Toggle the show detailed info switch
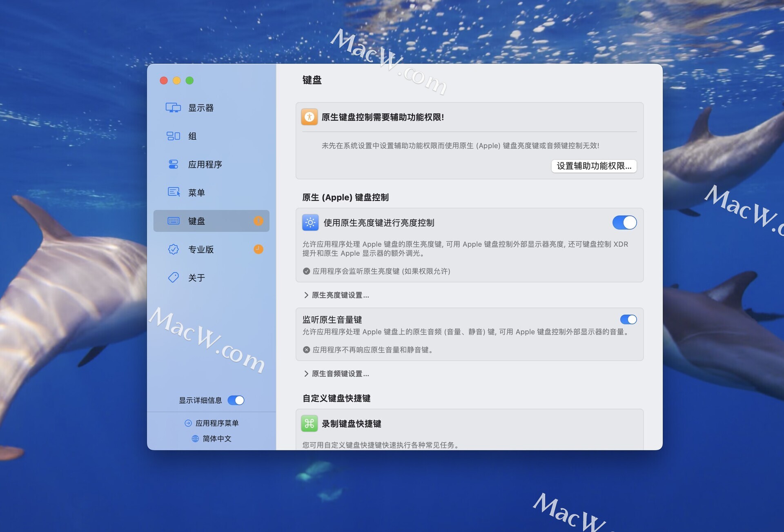This screenshot has height=532, width=784. pos(236,400)
